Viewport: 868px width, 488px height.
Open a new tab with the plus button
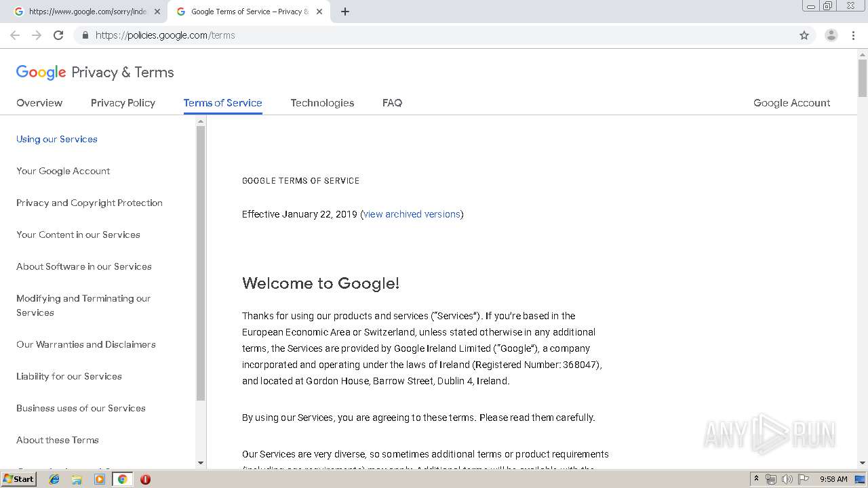point(345,12)
